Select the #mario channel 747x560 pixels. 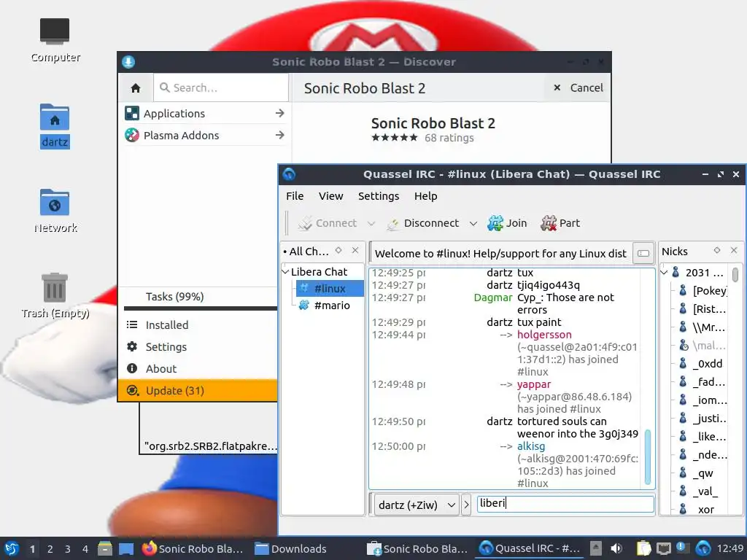[x=332, y=306]
